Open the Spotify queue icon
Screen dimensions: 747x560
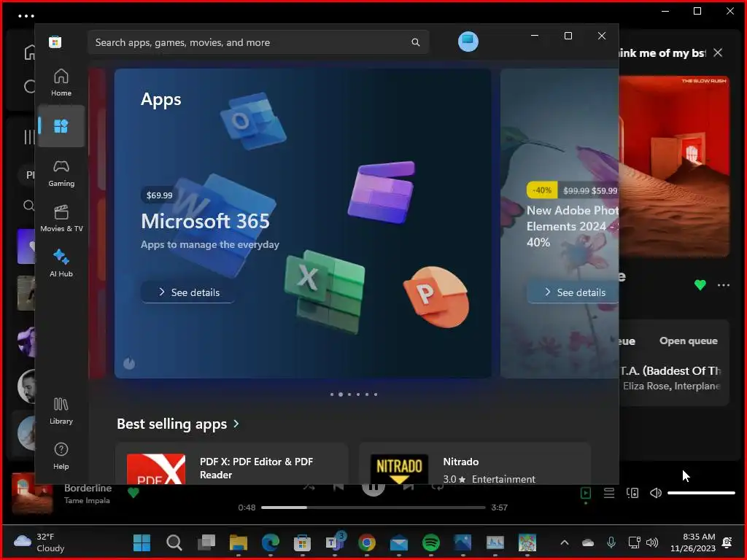(609, 493)
